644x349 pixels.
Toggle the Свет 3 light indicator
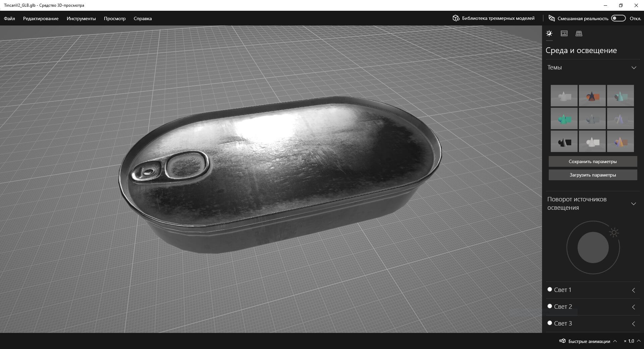click(x=549, y=323)
